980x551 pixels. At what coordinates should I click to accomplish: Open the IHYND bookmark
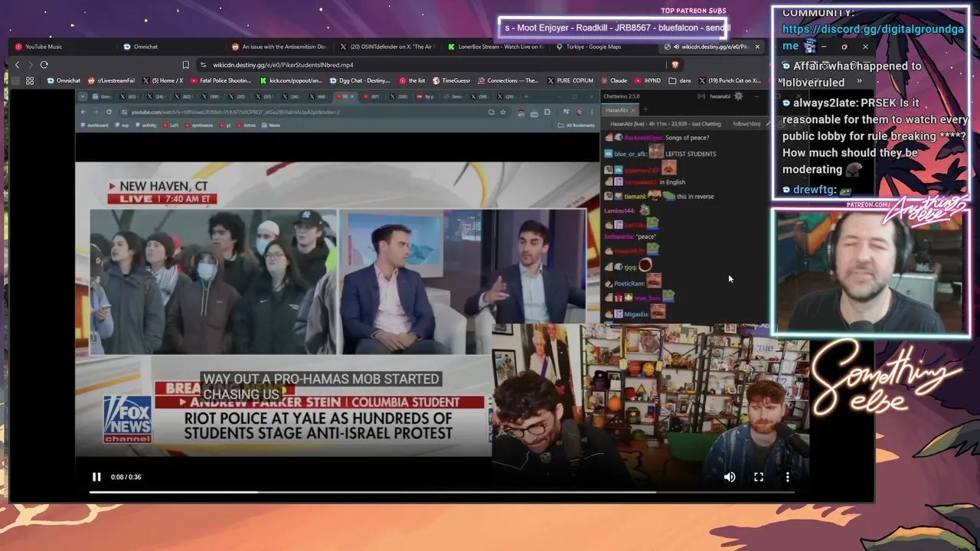pos(648,80)
